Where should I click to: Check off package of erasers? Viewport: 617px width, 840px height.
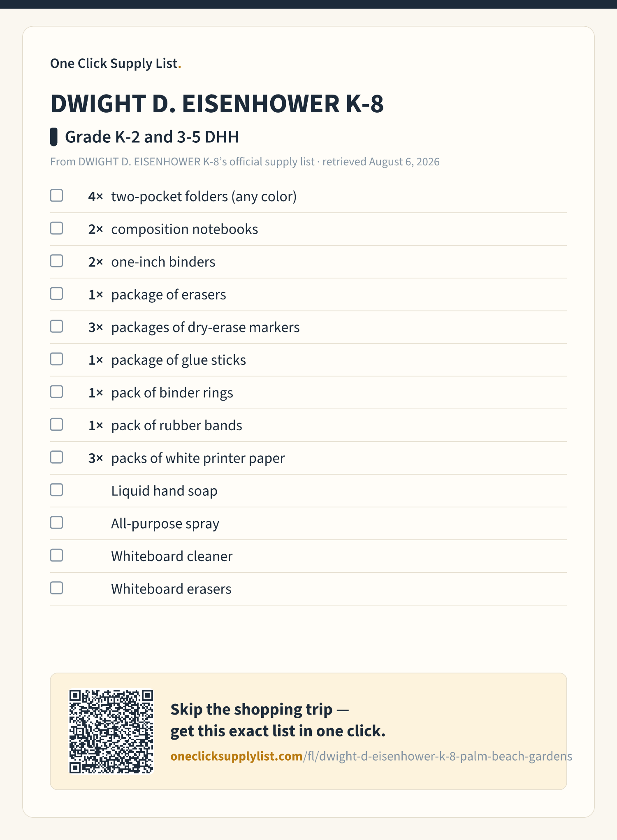[x=56, y=294]
